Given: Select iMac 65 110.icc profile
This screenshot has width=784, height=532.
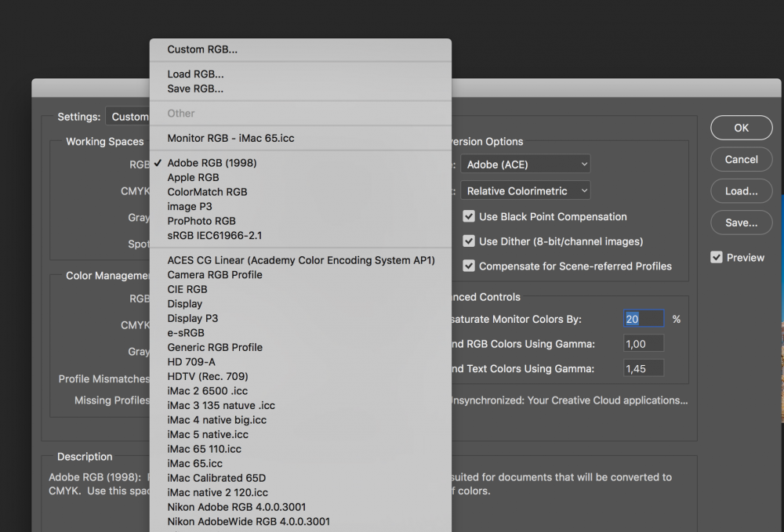Looking at the screenshot, I should 300,449.
